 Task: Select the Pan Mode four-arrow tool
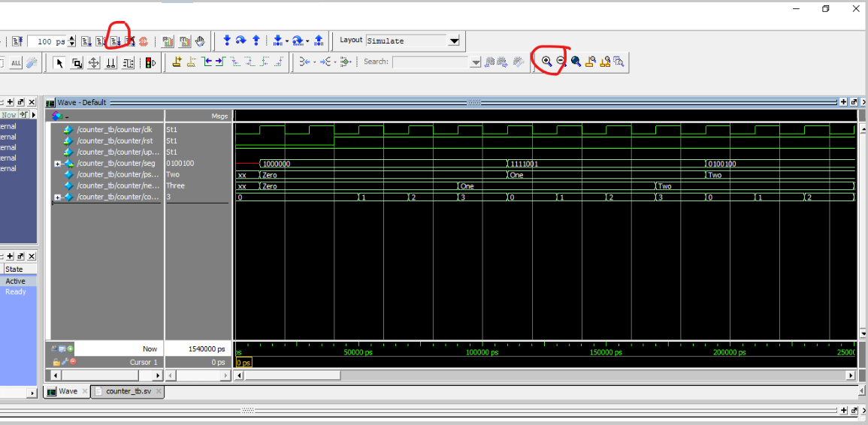point(93,62)
